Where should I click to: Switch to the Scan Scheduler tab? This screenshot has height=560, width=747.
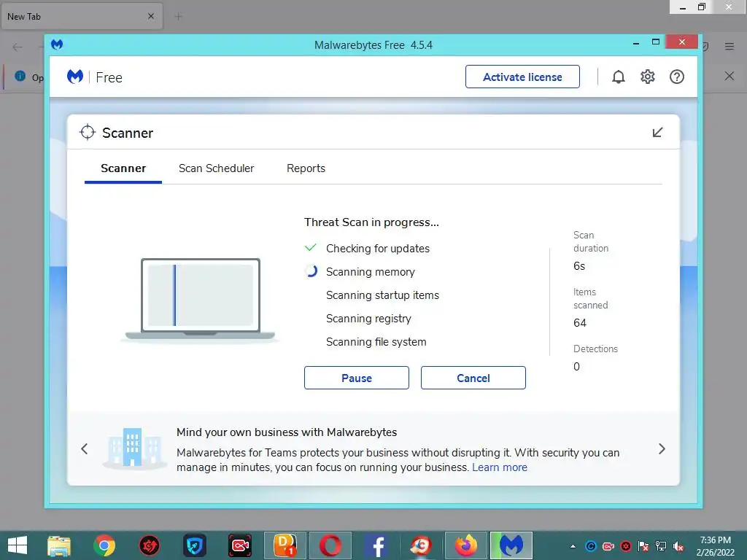pos(216,168)
